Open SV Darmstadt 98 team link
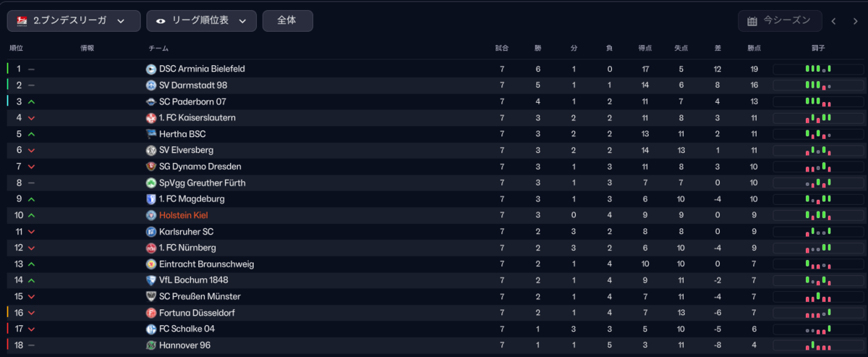Viewport: 868px width, 357px height. pyautogui.click(x=193, y=85)
